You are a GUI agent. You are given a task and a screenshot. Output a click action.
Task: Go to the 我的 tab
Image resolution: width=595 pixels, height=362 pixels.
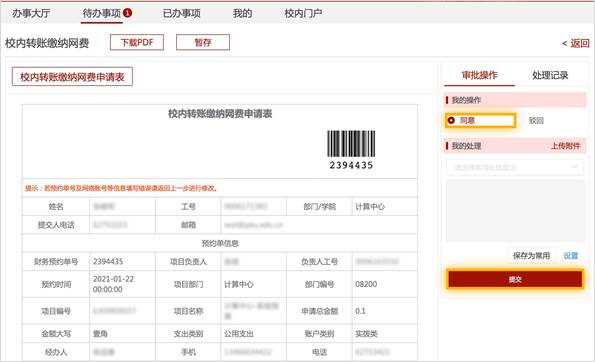point(242,13)
